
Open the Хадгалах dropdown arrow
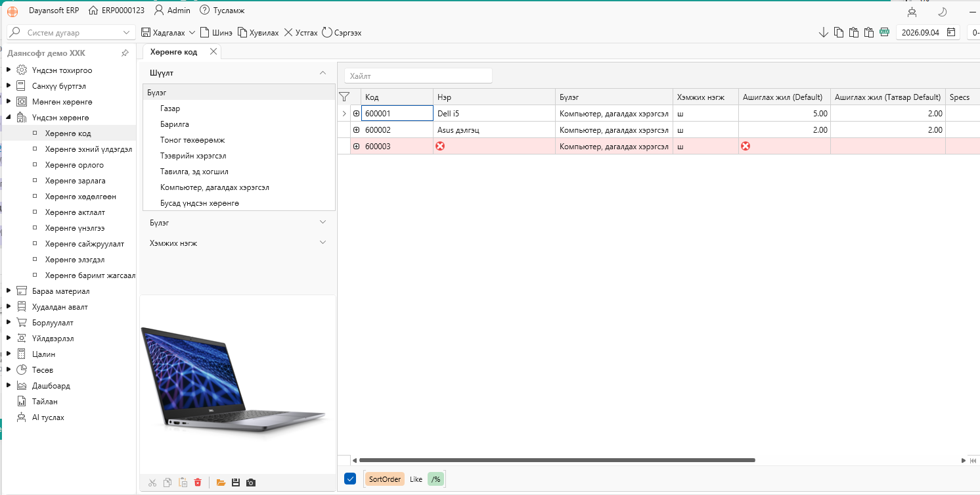coord(192,32)
